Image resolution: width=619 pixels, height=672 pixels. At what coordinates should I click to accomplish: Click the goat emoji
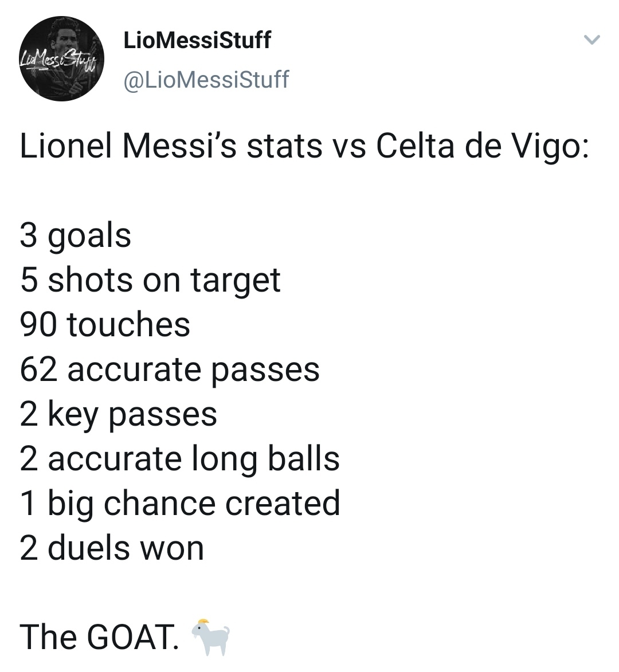[210, 636]
